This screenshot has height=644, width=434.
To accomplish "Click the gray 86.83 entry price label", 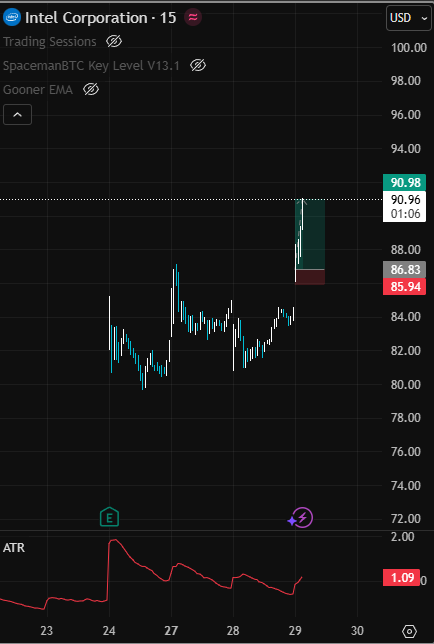I will click(x=404, y=269).
